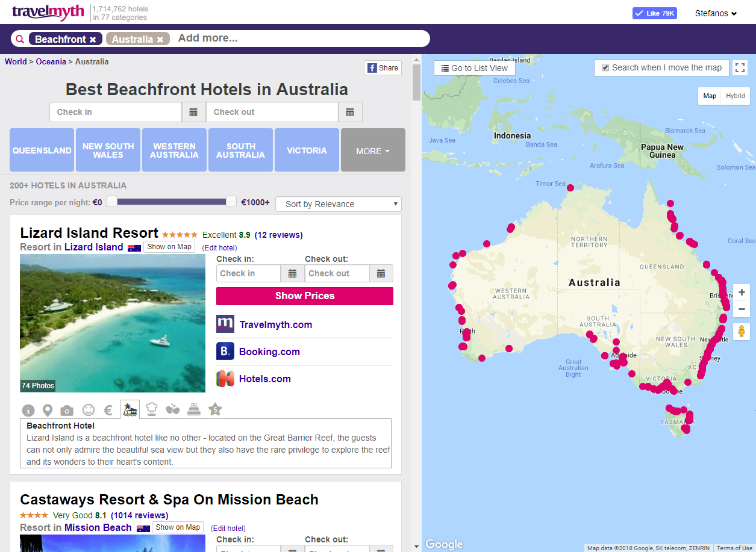This screenshot has width=756, height=552.
Task: Select the beachfront hut category icon
Action: [130, 409]
